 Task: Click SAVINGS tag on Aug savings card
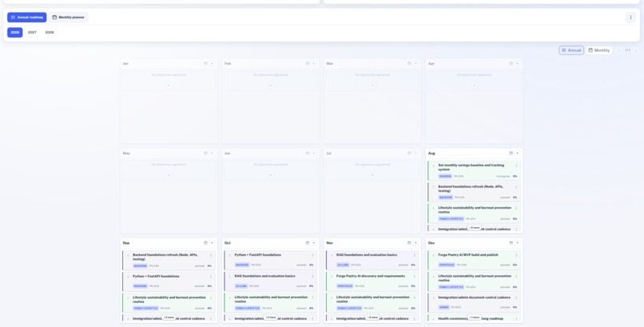445,176
